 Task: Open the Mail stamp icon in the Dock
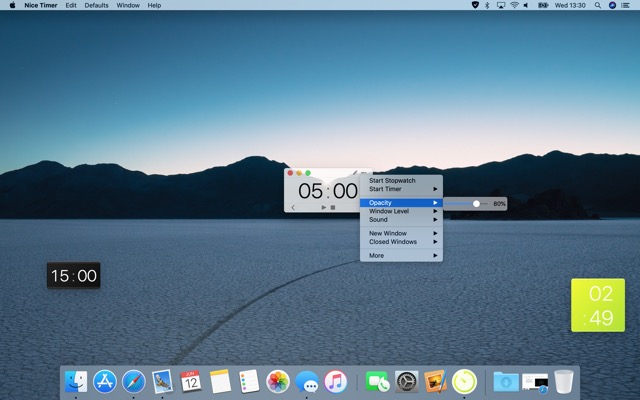tap(162, 382)
